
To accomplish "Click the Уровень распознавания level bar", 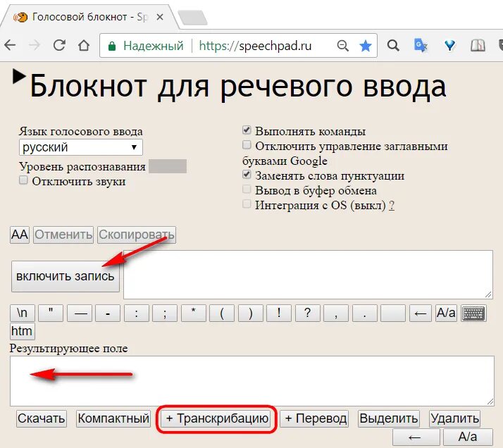I will coord(168,166).
